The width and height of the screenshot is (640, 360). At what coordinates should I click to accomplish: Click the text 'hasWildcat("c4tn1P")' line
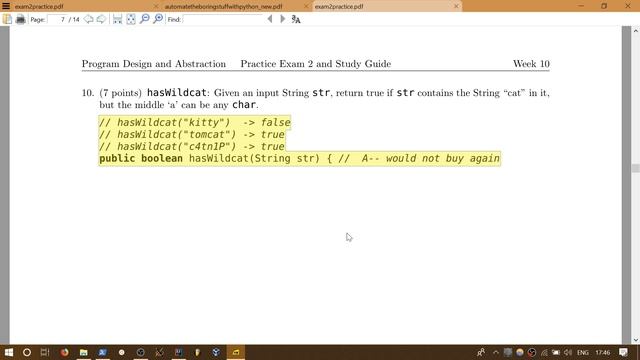click(192, 146)
